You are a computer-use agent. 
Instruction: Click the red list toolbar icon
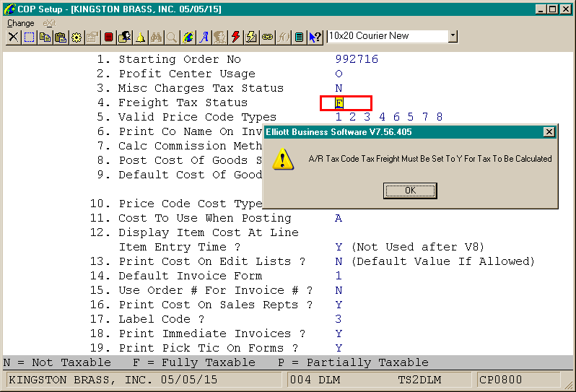click(x=108, y=37)
